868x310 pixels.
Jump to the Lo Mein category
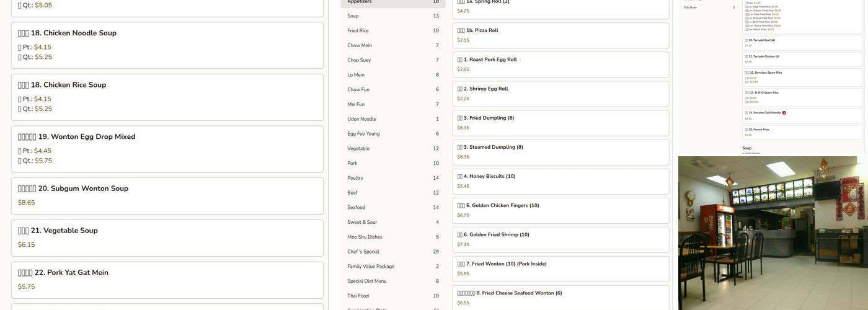356,75
